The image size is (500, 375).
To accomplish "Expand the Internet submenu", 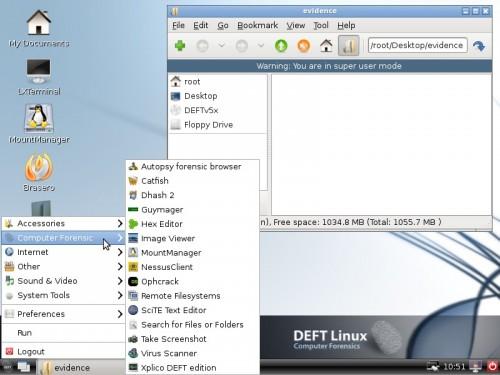I will [64, 252].
